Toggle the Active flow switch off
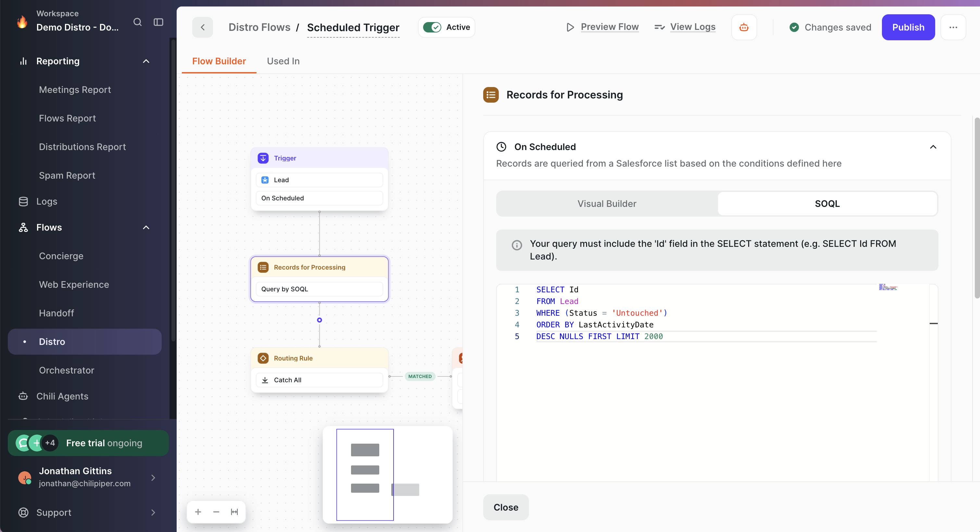 (x=432, y=27)
